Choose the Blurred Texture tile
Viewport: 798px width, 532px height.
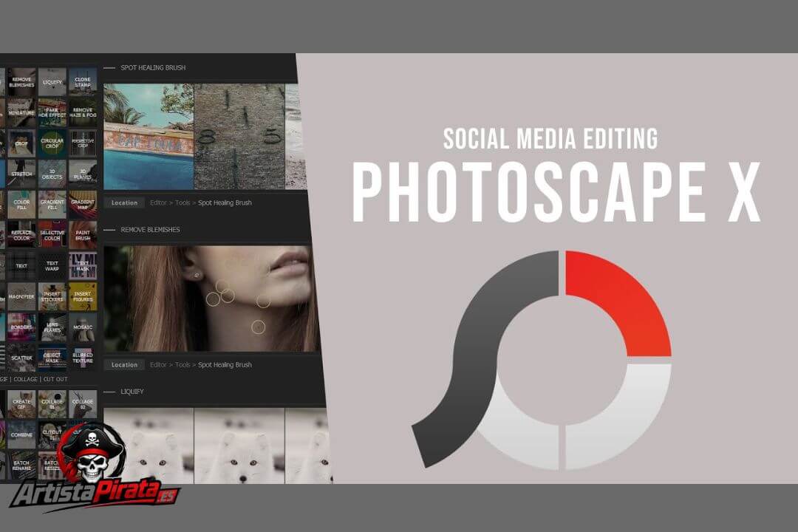(x=83, y=358)
